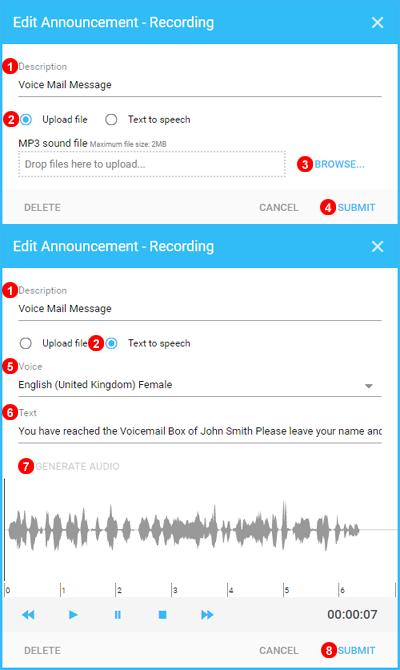400x670 pixels.
Task: Stop the audio playback
Action: click(162, 614)
